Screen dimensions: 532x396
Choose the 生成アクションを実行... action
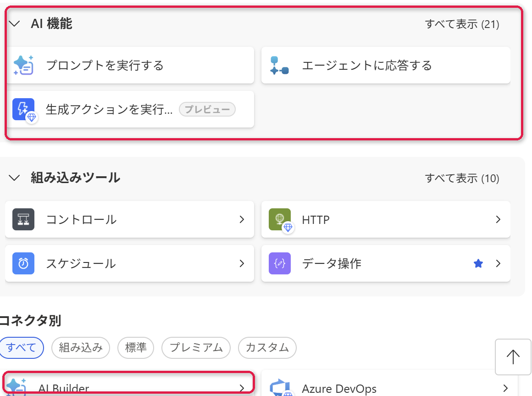(130, 109)
